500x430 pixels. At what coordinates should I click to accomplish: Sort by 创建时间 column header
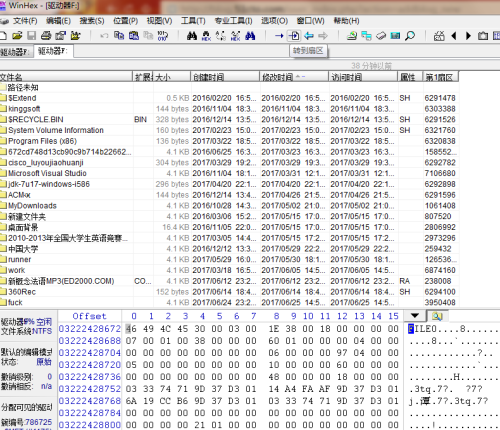pos(225,77)
